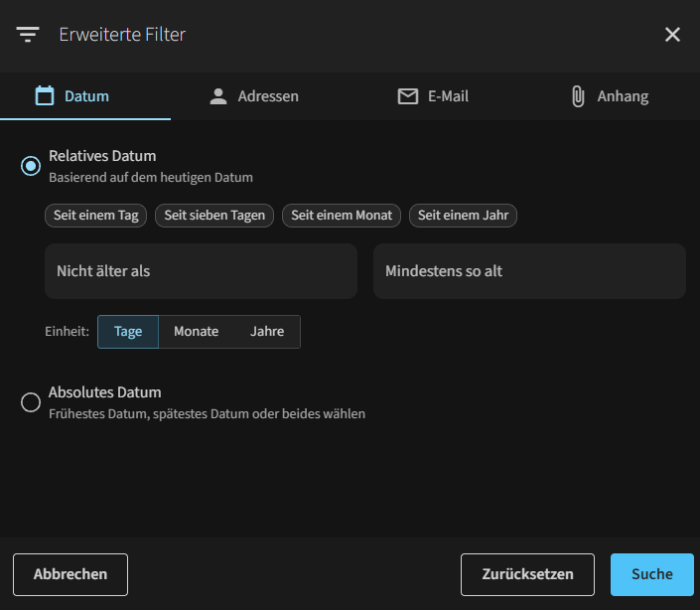Apply the Seit einem Jahr preset
This screenshot has height=610, width=700.
point(463,216)
